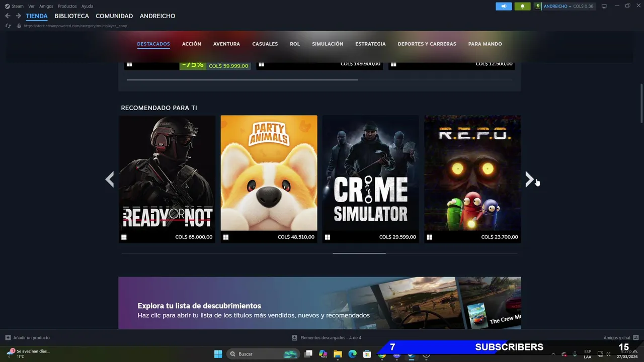Viewport: 644px width, 362px height.
Task: Select the AVENTURA category tab
Action: click(x=226, y=44)
